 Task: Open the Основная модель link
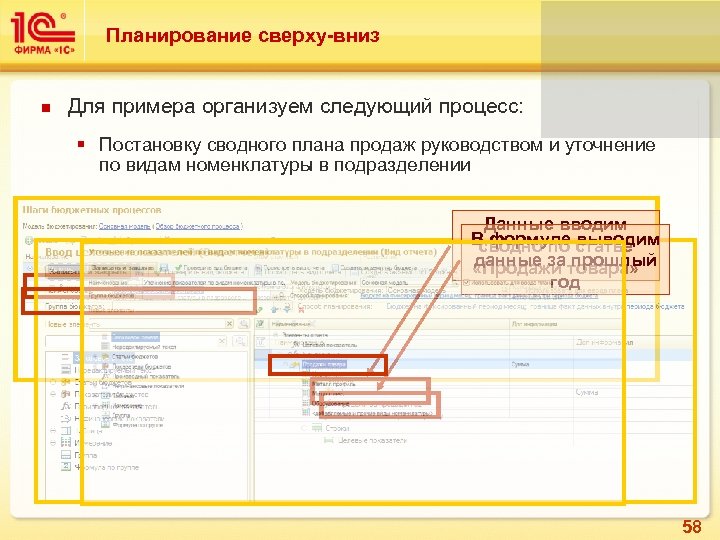click(124, 226)
